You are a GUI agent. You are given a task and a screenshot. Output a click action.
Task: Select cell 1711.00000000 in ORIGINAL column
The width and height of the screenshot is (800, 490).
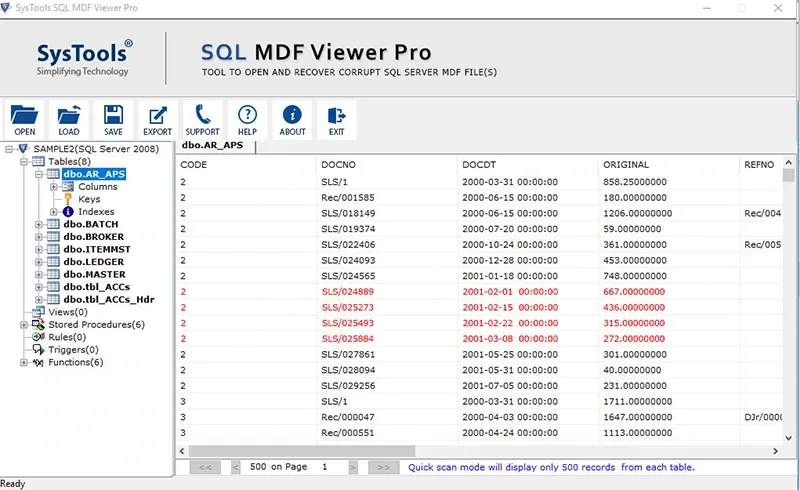click(x=637, y=402)
